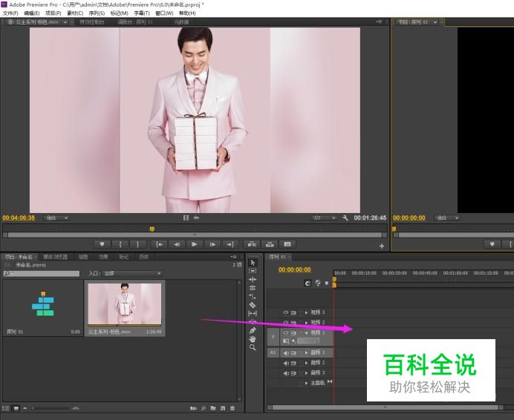This screenshot has height=420, width=514.
Task: Select the Pen tool
Action: point(253,330)
